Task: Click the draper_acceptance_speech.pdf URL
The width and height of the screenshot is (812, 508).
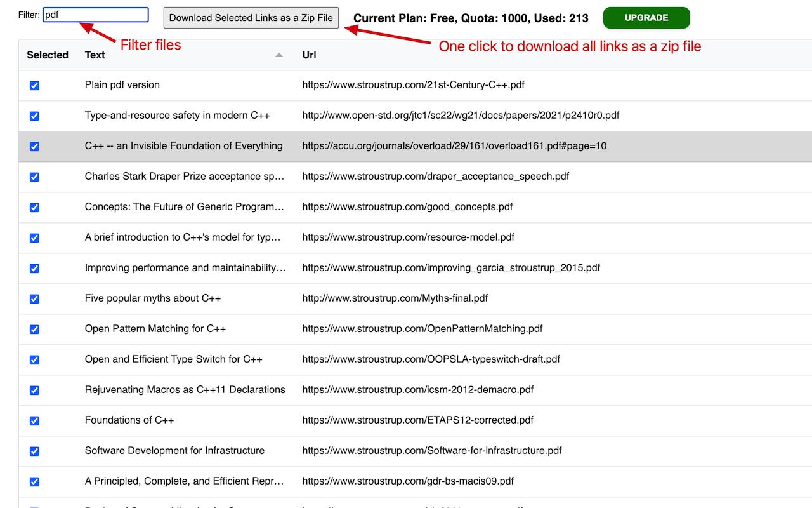Action: 435,177
